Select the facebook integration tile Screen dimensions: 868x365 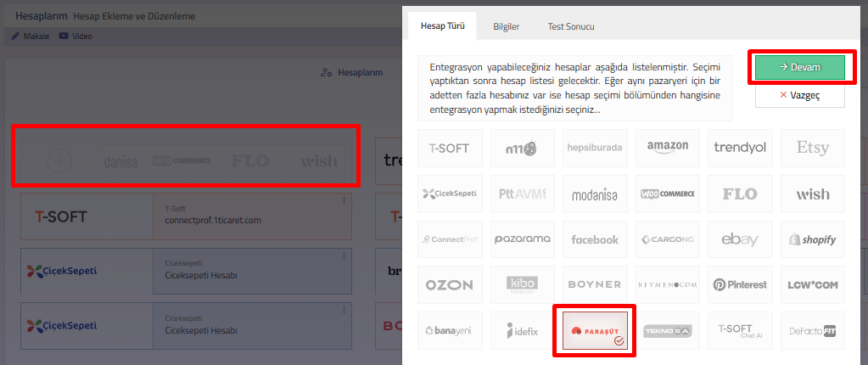point(595,239)
